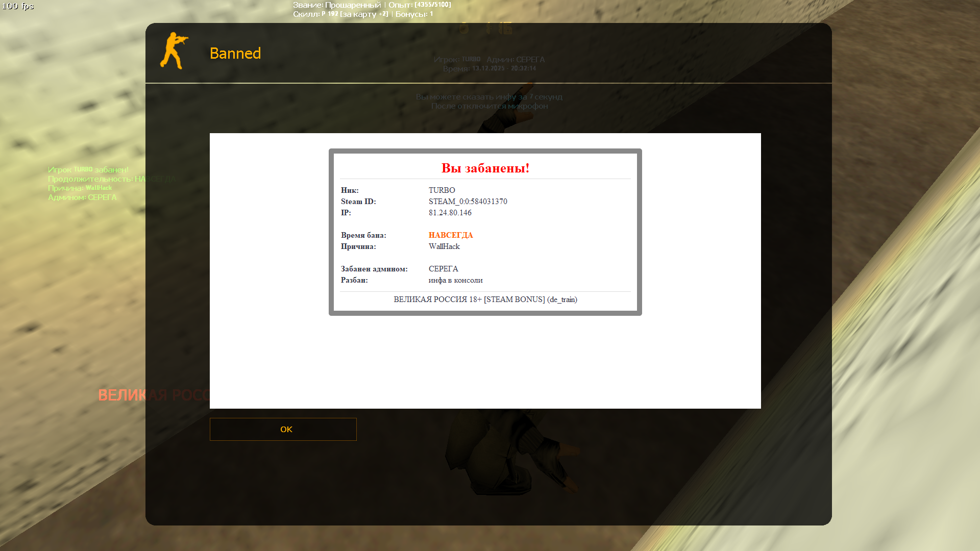Select the Steam ID value STEAM_0:0:584031370
980x551 pixels.
468,202
